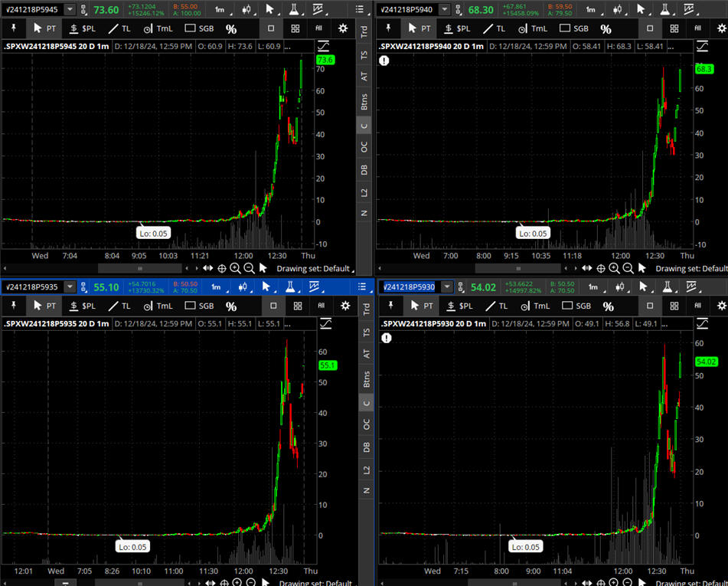The width and height of the screenshot is (728, 586).
Task: Open Btns side tab beside P5945 chart
Action: pyautogui.click(x=364, y=101)
